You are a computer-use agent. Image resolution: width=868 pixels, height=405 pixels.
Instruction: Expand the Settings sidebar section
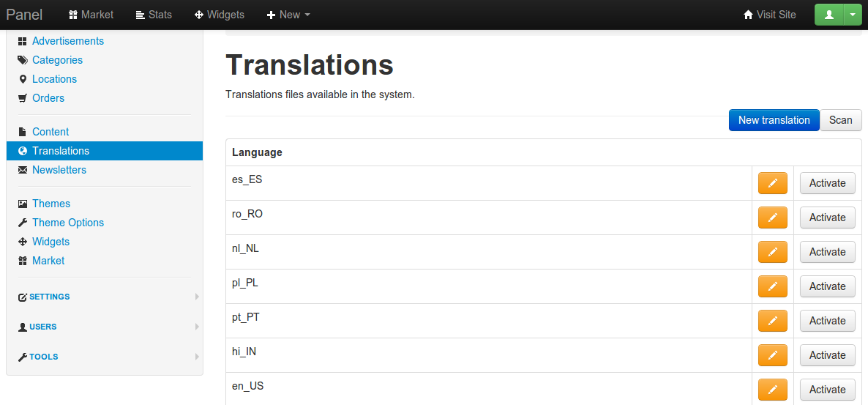(x=50, y=297)
